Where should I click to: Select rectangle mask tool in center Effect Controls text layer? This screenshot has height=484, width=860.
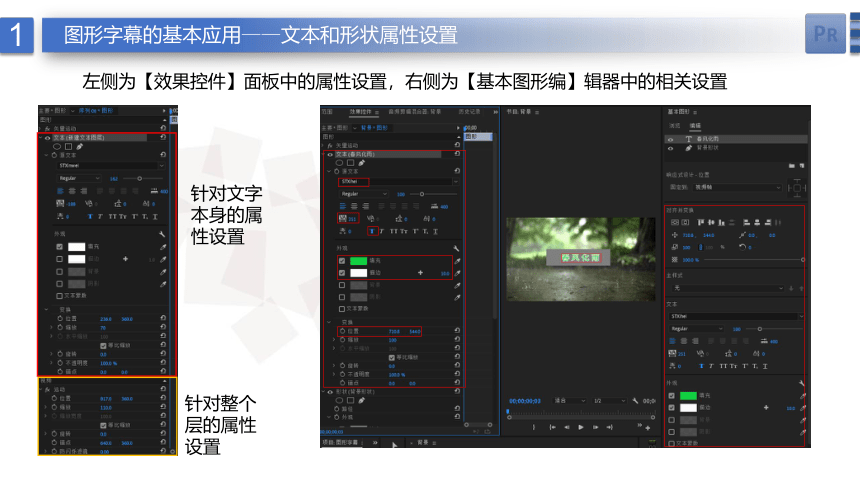pos(350,163)
